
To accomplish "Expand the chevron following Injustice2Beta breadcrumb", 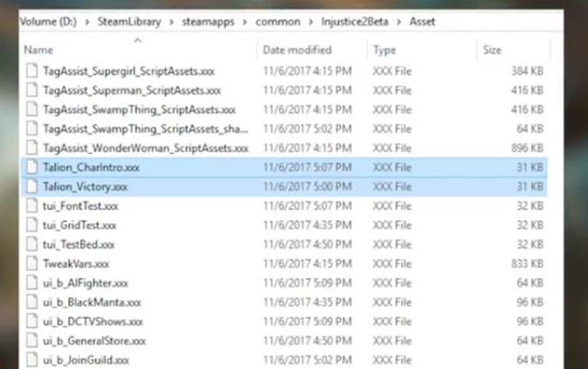I will point(398,22).
